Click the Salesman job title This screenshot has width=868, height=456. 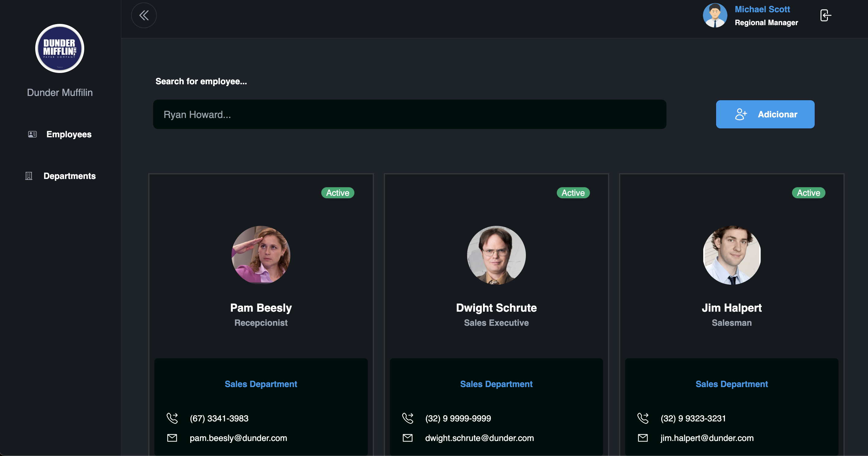(732, 322)
